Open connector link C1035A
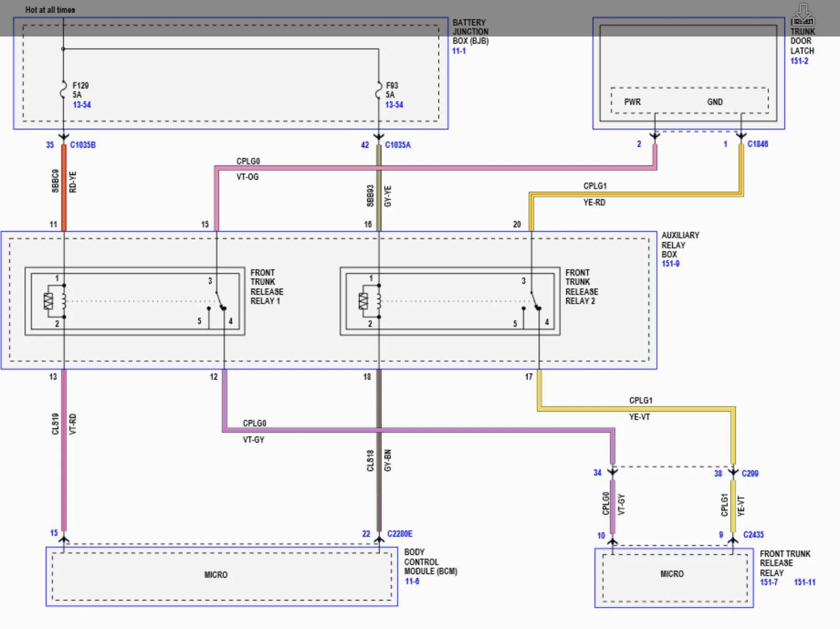 pos(398,145)
